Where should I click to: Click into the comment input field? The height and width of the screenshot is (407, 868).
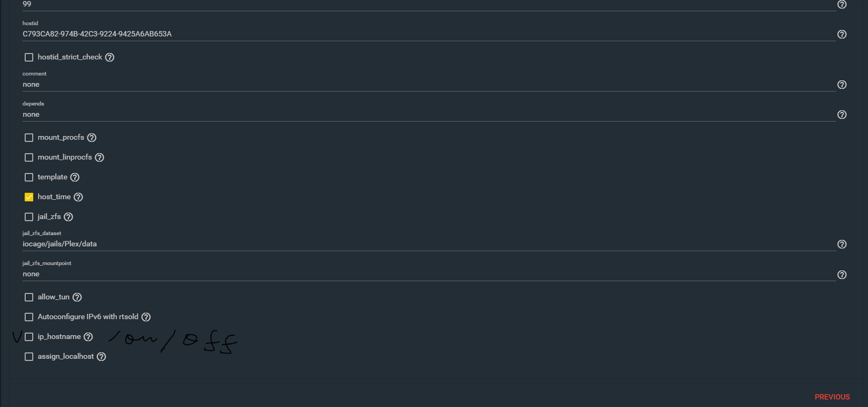[429, 84]
